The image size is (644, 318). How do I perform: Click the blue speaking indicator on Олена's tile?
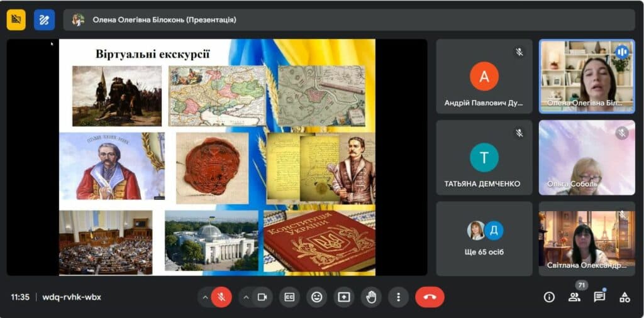tap(622, 52)
